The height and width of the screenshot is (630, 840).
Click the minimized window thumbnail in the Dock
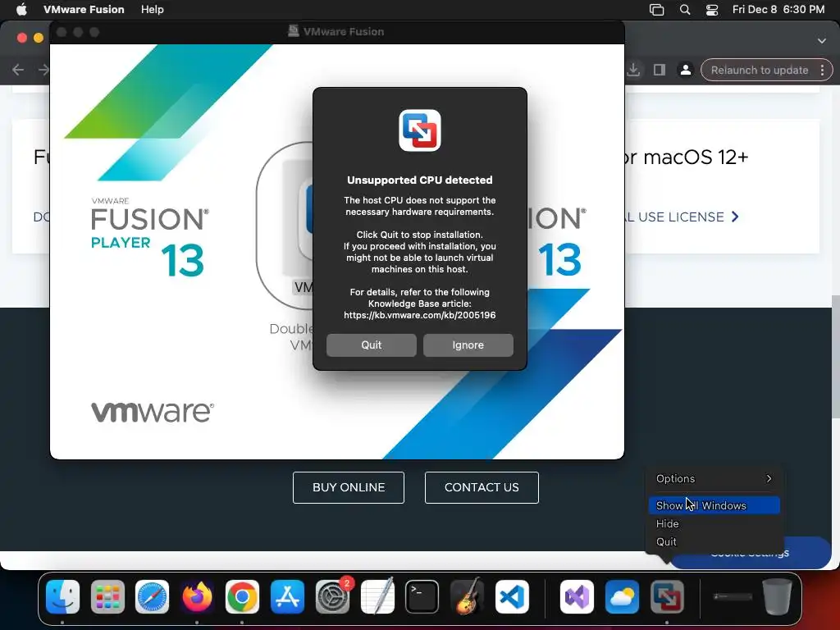click(x=733, y=597)
